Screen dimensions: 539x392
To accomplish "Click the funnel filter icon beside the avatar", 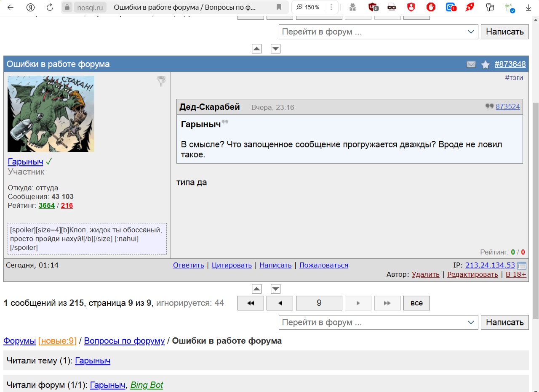I will pyautogui.click(x=161, y=81).
